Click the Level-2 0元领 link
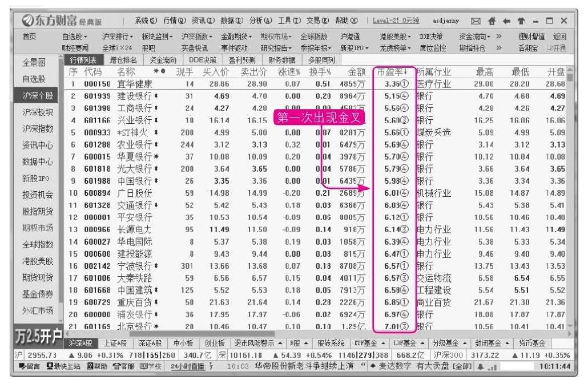 coord(396,21)
